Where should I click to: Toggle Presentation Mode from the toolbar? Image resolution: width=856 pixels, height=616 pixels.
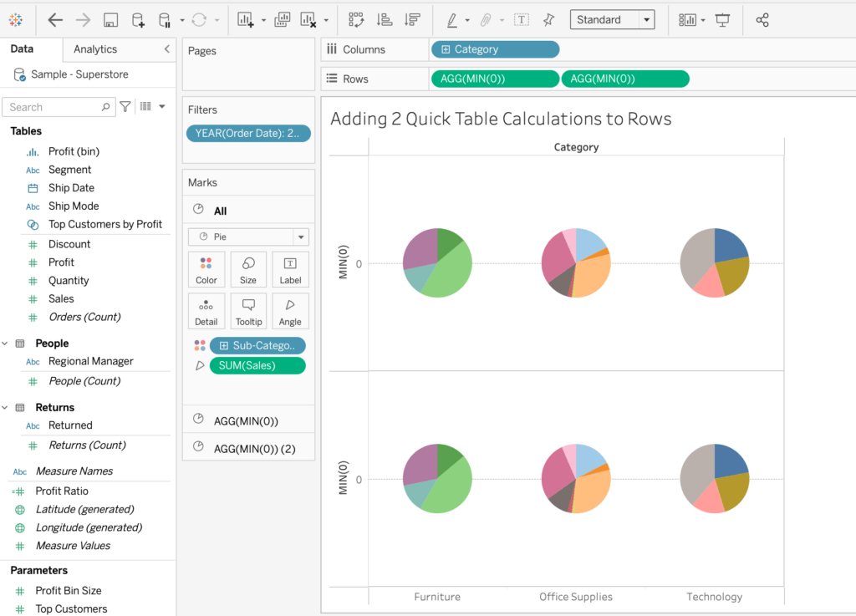[x=723, y=20]
